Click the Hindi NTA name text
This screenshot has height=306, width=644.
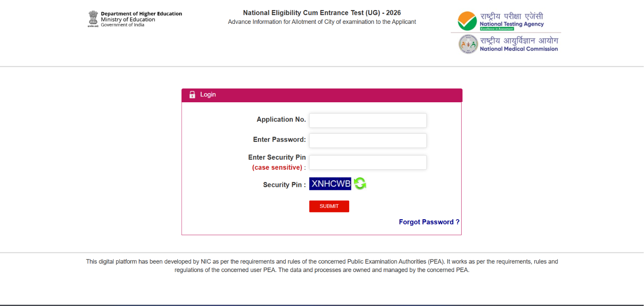point(512,16)
